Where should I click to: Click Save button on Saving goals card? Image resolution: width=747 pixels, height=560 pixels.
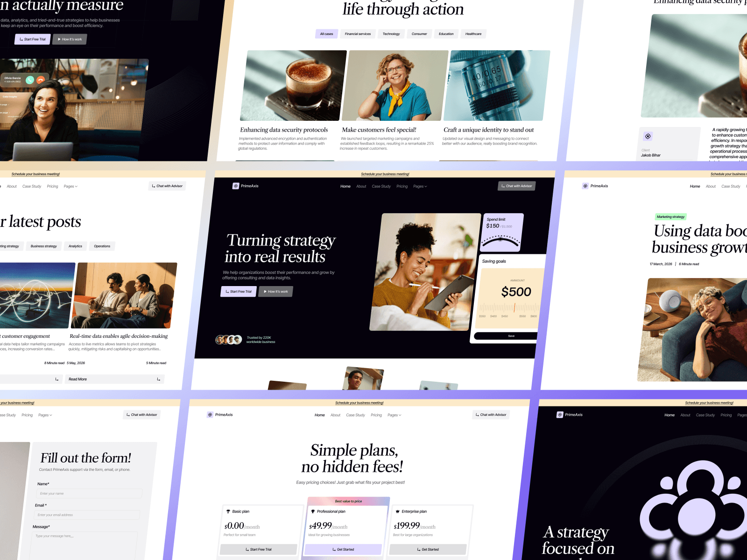click(x=507, y=336)
